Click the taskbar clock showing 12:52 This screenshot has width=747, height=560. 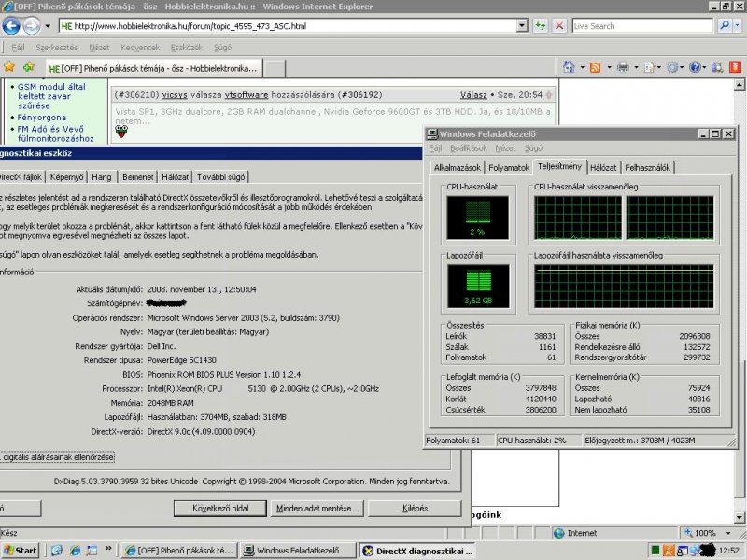(x=729, y=551)
